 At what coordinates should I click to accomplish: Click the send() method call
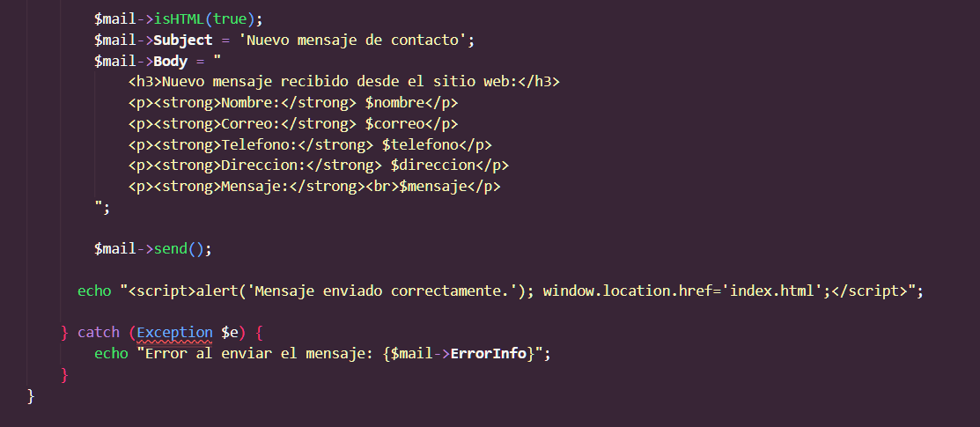pyautogui.click(x=179, y=249)
